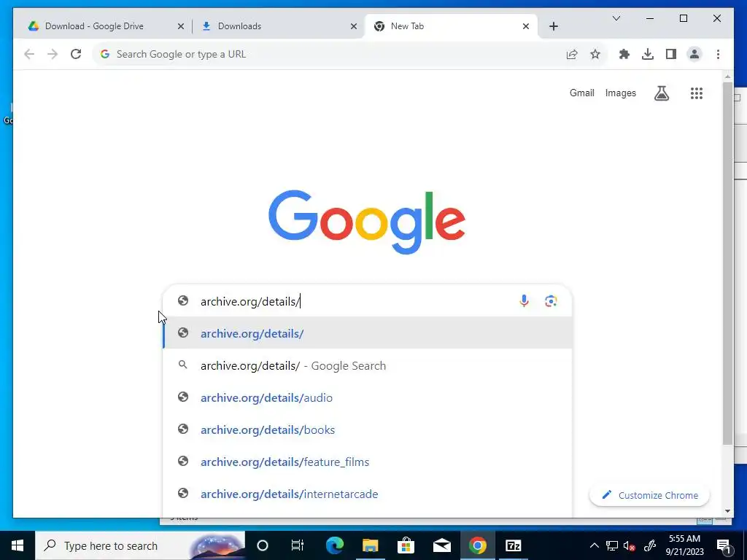Bookmark this tab with the star icon
Image resolution: width=747 pixels, height=560 pixels.
click(595, 54)
